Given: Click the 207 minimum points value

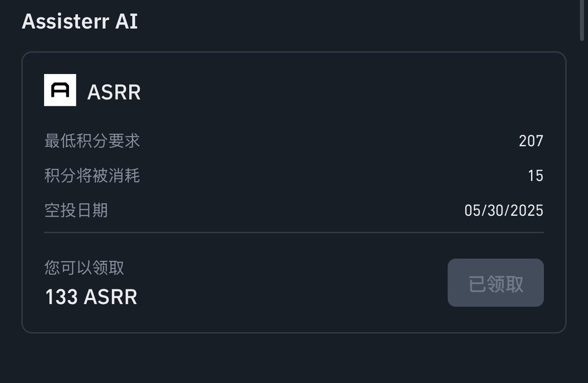Looking at the screenshot, I should point(531,141).
